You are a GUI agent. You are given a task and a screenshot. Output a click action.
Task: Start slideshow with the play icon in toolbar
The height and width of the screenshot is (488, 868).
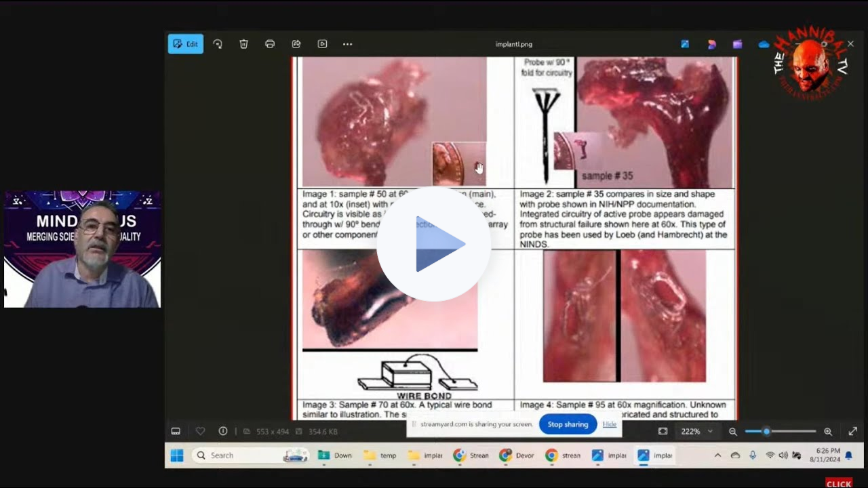click(x=322, y=44)
